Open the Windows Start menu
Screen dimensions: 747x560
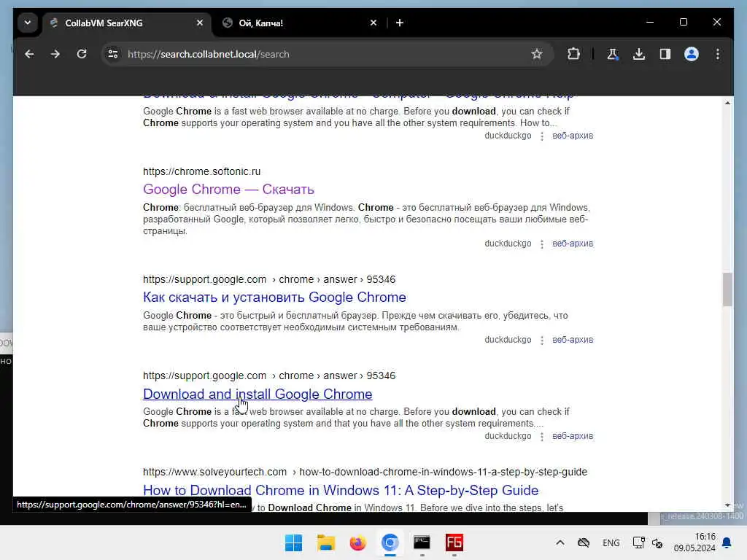pyautogui.click(x=293, y=542)
